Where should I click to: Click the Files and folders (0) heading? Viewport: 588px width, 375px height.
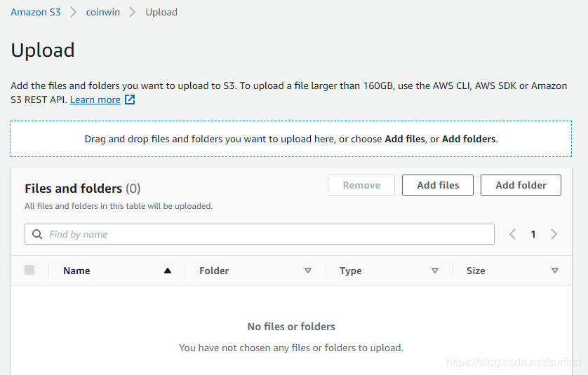[83, 188]
